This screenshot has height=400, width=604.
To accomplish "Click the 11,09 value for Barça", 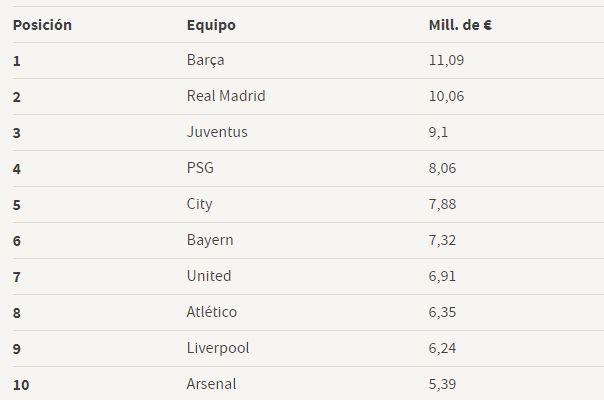I will click(x=446, y=60).
